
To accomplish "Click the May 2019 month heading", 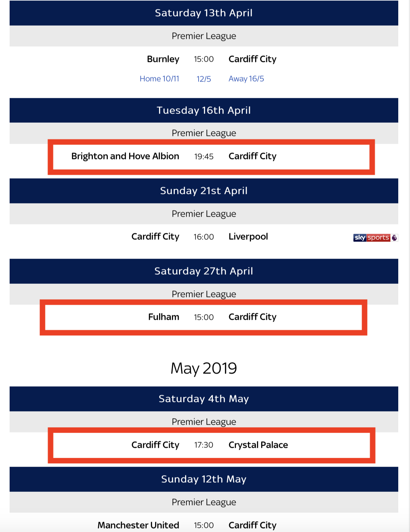I will tap(204, 368).
